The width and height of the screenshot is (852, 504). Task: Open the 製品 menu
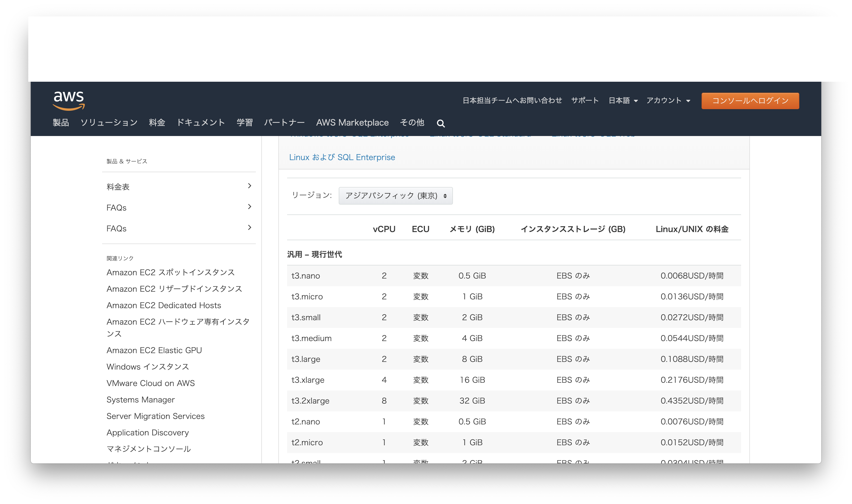pos(61,123)
